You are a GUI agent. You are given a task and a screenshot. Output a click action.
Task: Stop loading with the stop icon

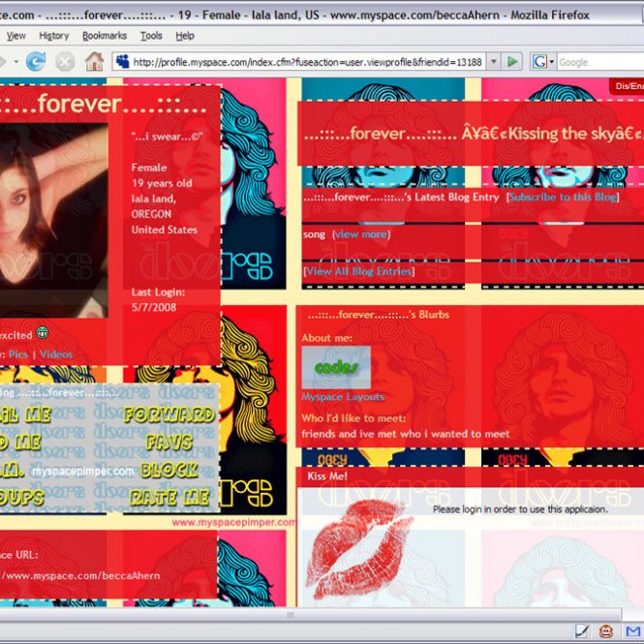(x=65, y=62)
